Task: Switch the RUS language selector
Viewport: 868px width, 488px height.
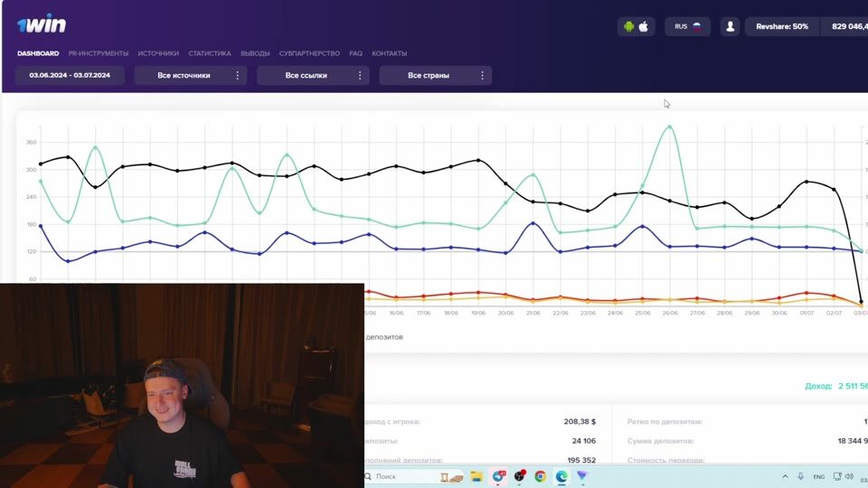Action: click(687, 27)
